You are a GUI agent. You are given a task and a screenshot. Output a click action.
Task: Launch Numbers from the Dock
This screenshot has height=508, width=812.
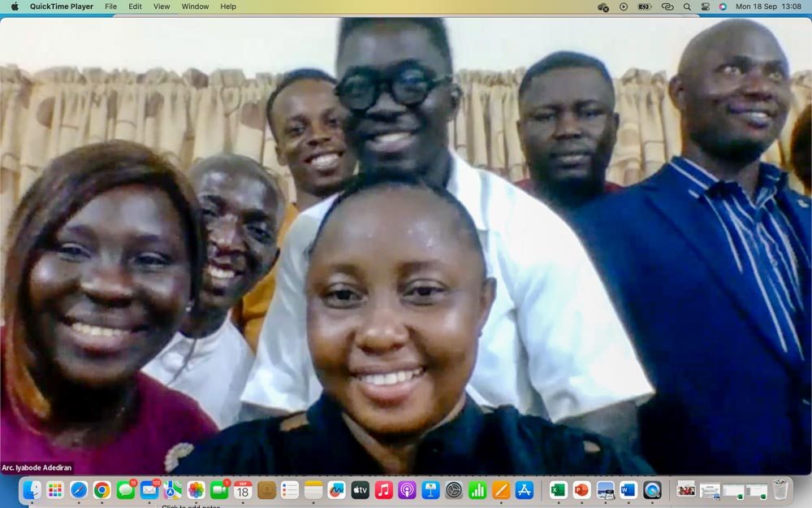pos(477,490)
